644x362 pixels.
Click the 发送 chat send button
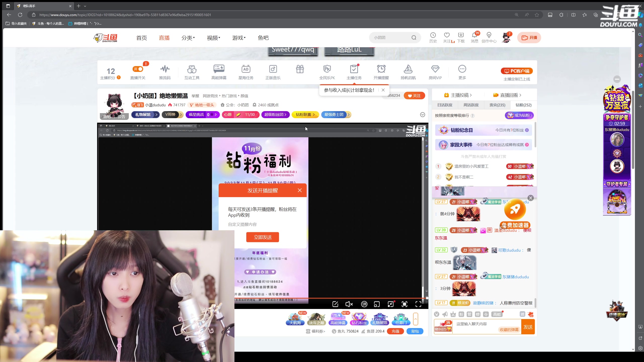528,327
